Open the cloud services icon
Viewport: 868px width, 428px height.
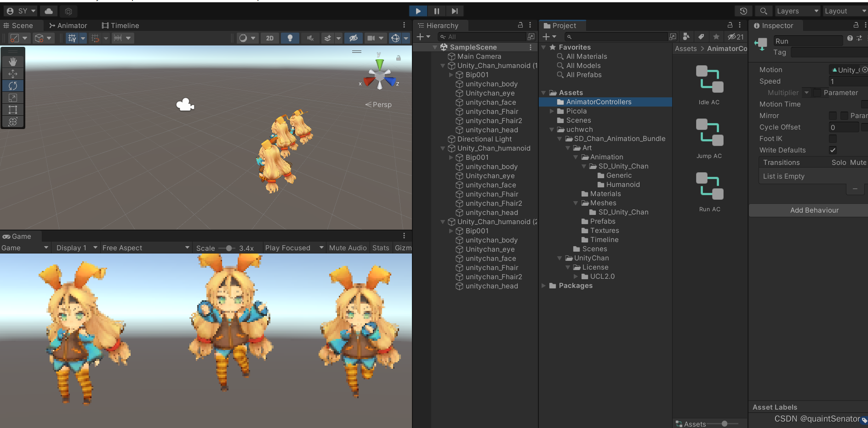tap(49, 11)
